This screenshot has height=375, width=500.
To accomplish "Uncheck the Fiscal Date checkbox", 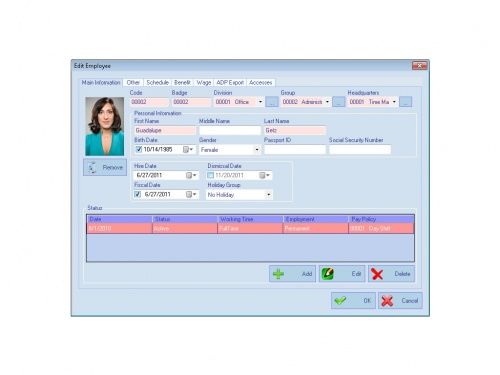I will tap(137, 194).
